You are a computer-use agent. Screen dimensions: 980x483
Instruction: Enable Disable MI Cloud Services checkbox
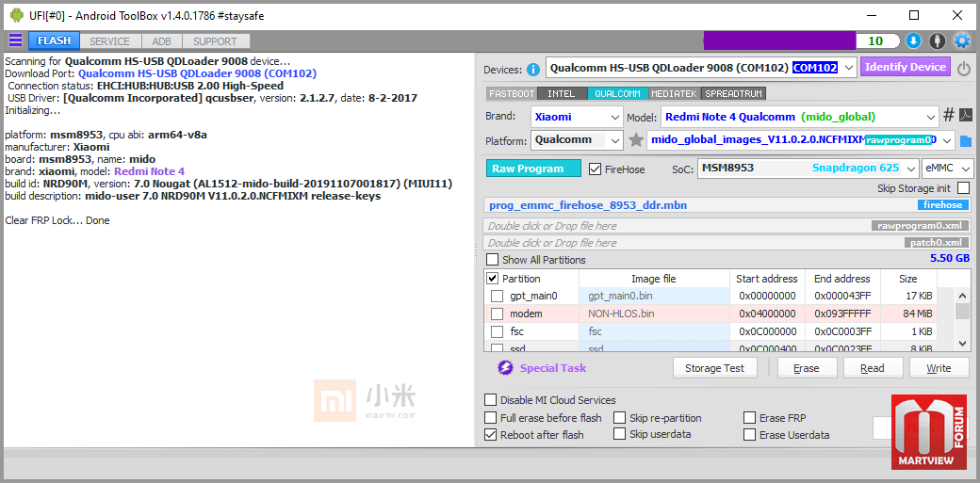pos(491,400)
